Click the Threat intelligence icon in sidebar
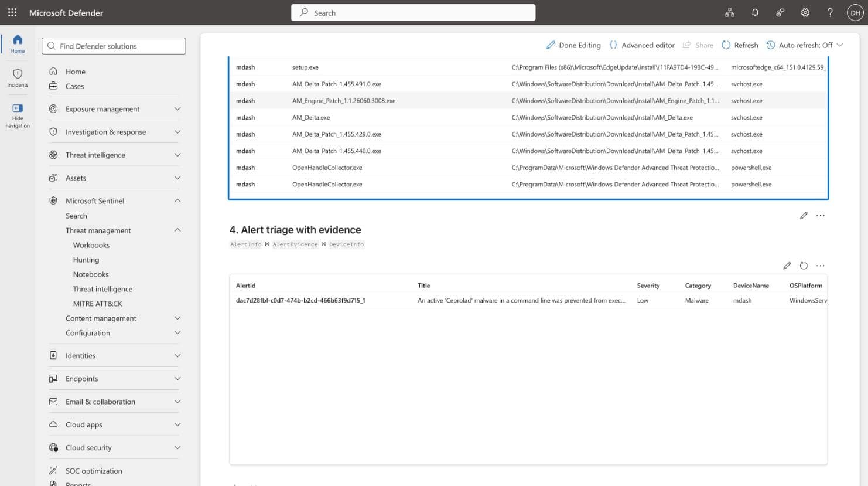This screenshot has height=486, width=868. click(x=53, y=155)
